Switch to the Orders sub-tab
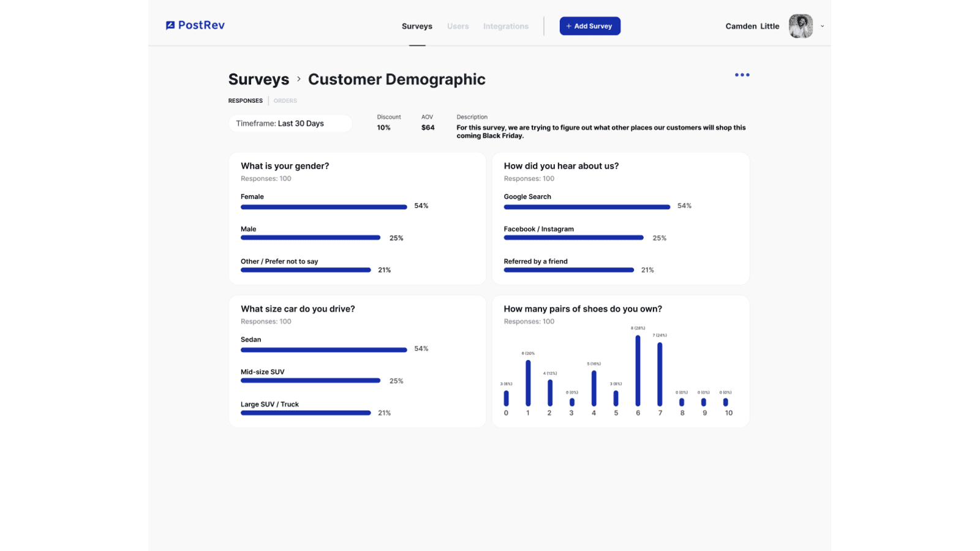The image size is (980, 551). tap(285, 101)
